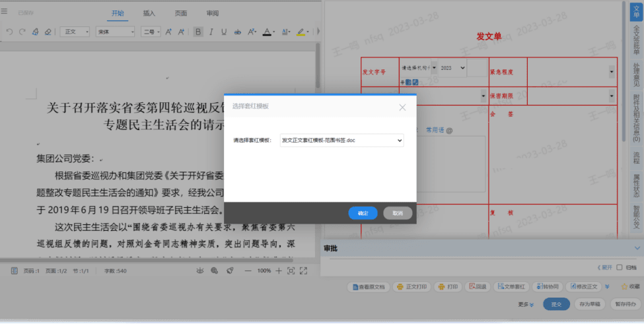Click the document number input box after 2023

[x=477, y=68]
